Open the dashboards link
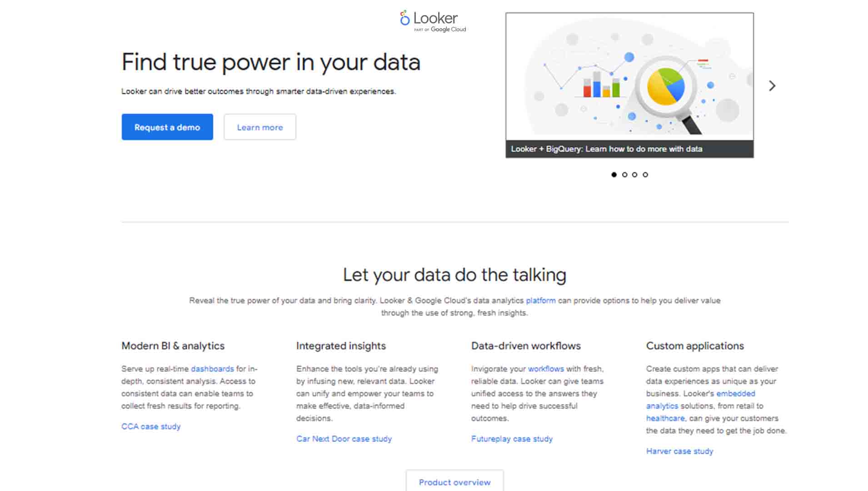This screenshot has width=868, height=491. point(212,369)
